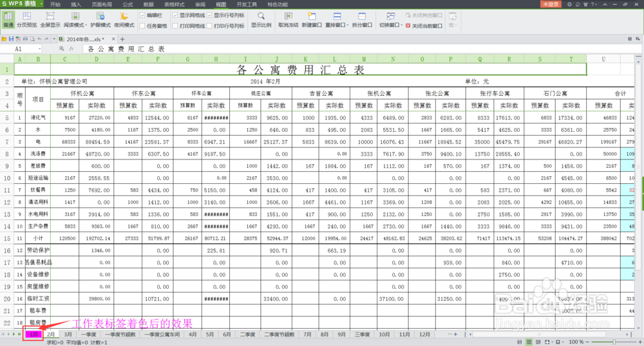Open the 公式 ribbon tab
644x346 pixels.
[128, 4]
